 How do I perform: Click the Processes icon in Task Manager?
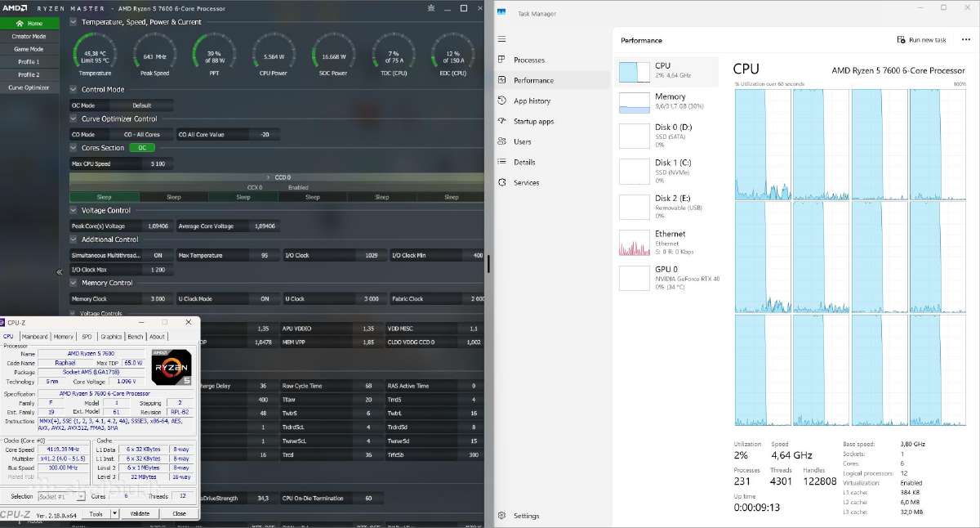click(501, 60)
